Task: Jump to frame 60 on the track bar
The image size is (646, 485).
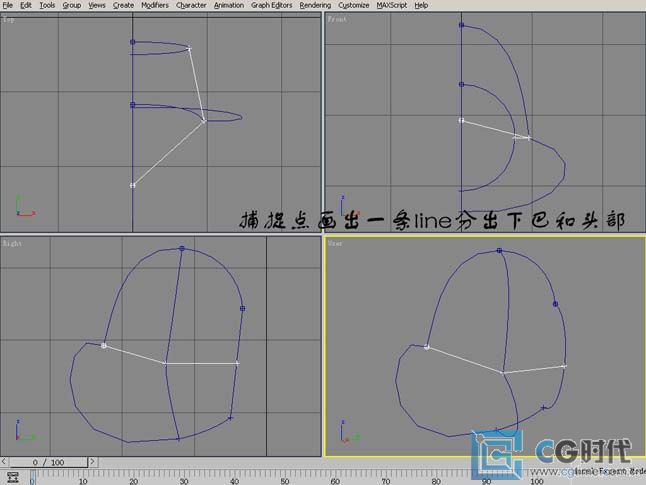Action: [335, 480]
